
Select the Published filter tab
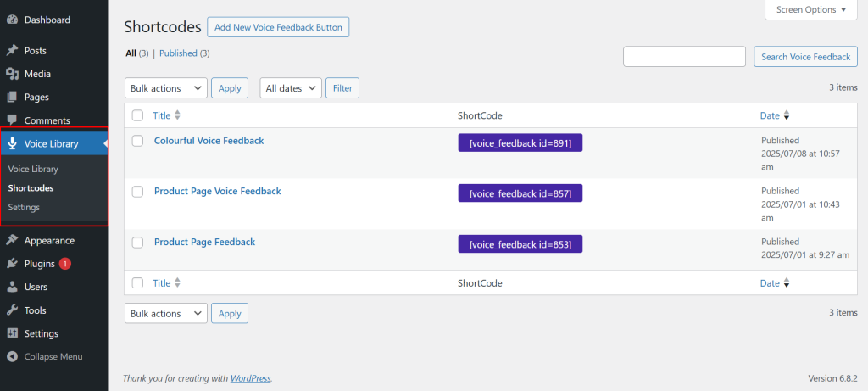(x=178, y=53)
